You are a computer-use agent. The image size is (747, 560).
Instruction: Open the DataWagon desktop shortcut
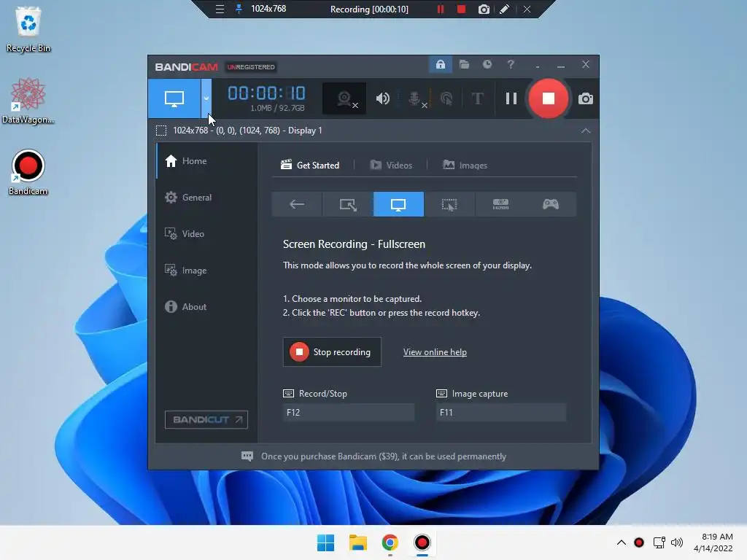pos(28,101)
